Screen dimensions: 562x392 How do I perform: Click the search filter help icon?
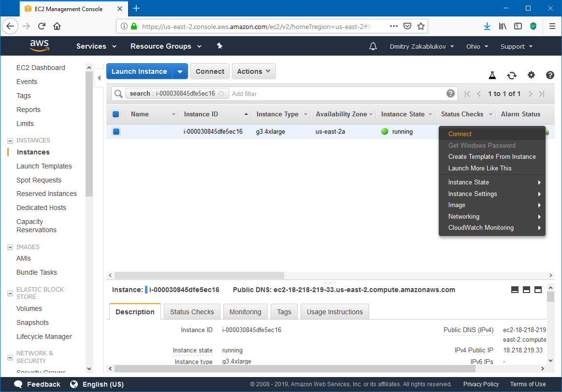pos(450,94)
